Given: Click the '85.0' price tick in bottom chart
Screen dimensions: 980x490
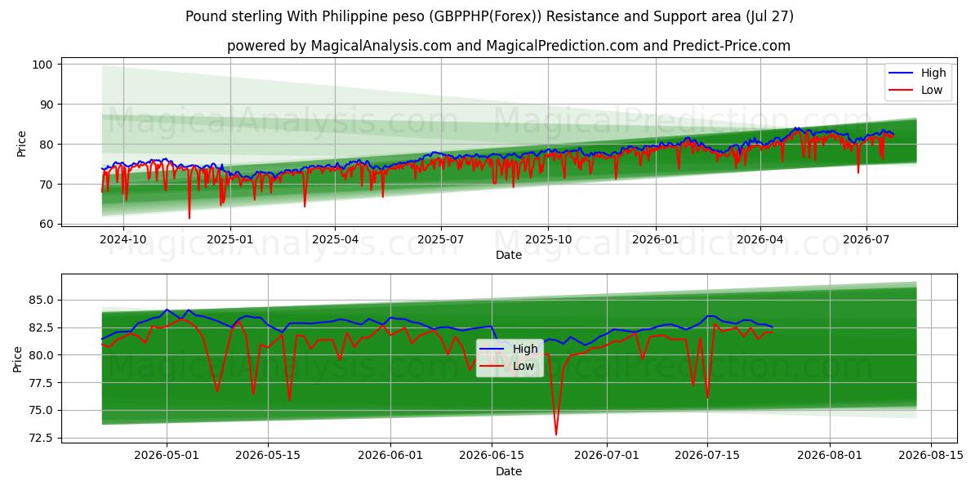Looking at the screenshot, I should coord(41,300).
